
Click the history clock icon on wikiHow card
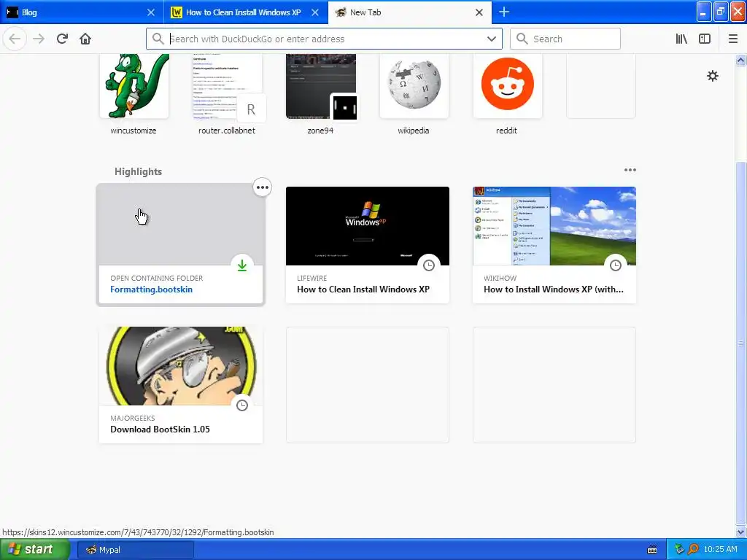616,265
